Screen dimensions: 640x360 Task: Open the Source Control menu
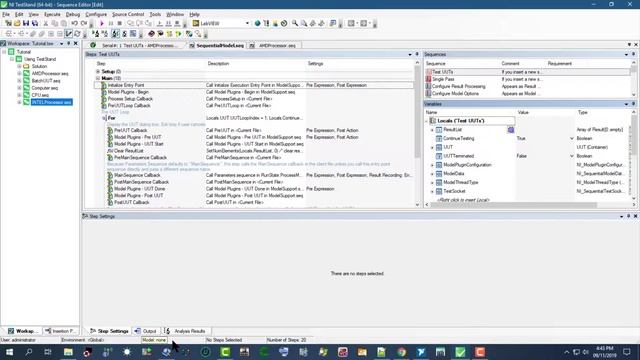pyautogui.click(x=128, y=14)
